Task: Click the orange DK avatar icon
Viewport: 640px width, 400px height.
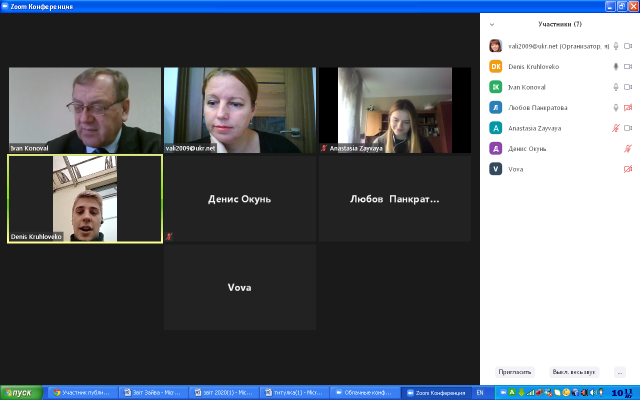Action: pos(496,66)
